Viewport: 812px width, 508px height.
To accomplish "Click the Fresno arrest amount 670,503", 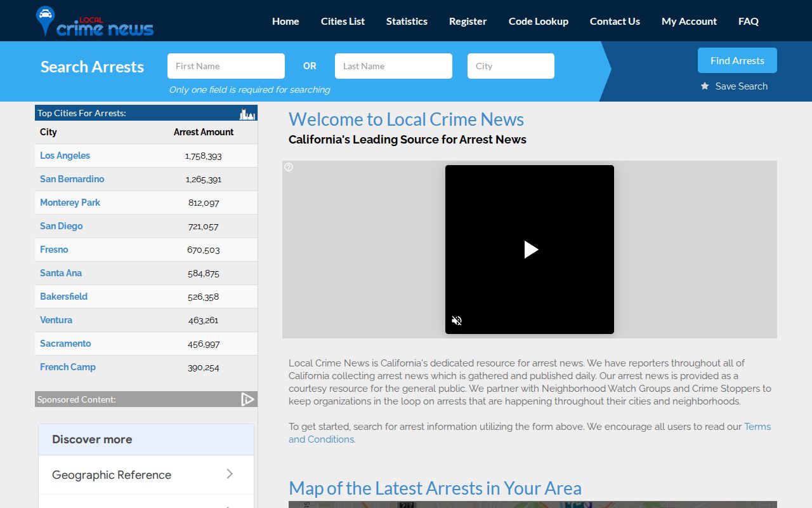I will coord(204,250).
